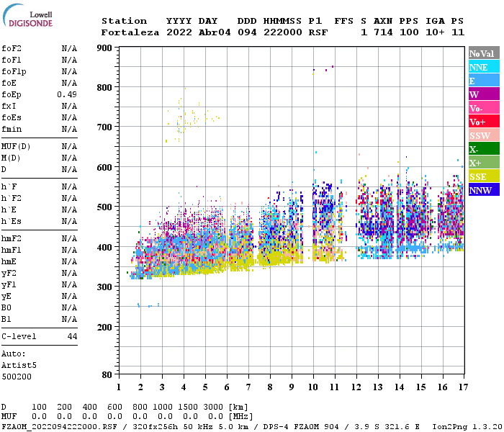Viewport: 504px width, 432px height.
Task: Click the M(D) parameter label
Action: [x=11, y=158]
